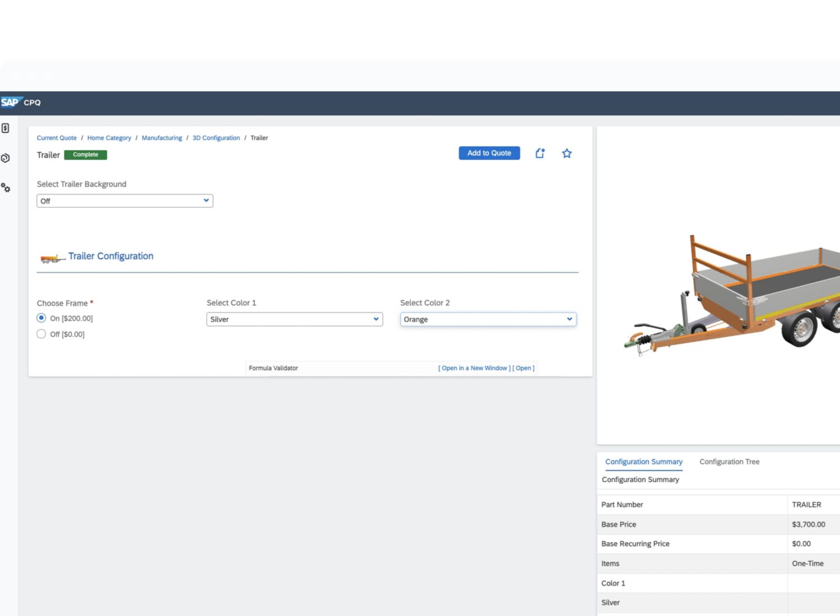Open the product catalog sidebar icon
Image resolution: width=840 pixels, height=616 pixels.
[x=6, y=158]
